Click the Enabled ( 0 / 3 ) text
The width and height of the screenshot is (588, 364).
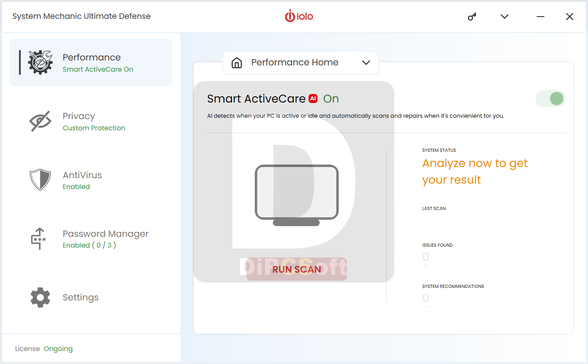(x=90, y=245)
